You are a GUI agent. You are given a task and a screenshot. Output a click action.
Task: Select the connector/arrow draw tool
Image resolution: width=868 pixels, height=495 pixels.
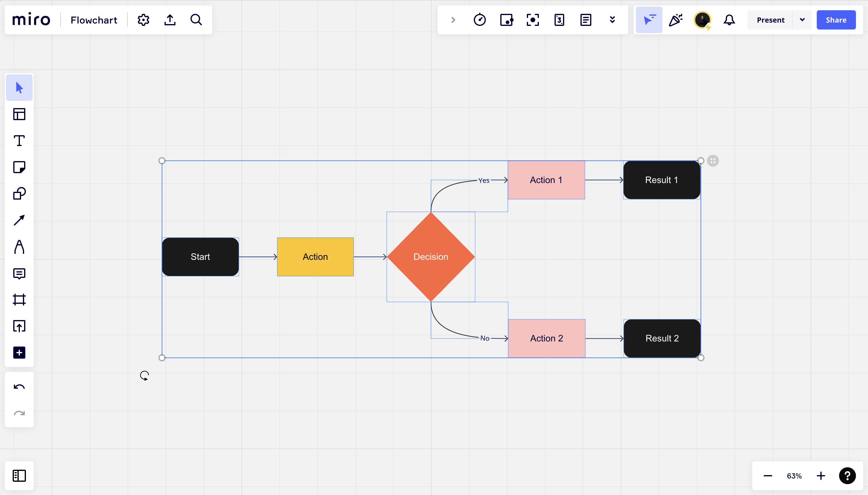19,220
